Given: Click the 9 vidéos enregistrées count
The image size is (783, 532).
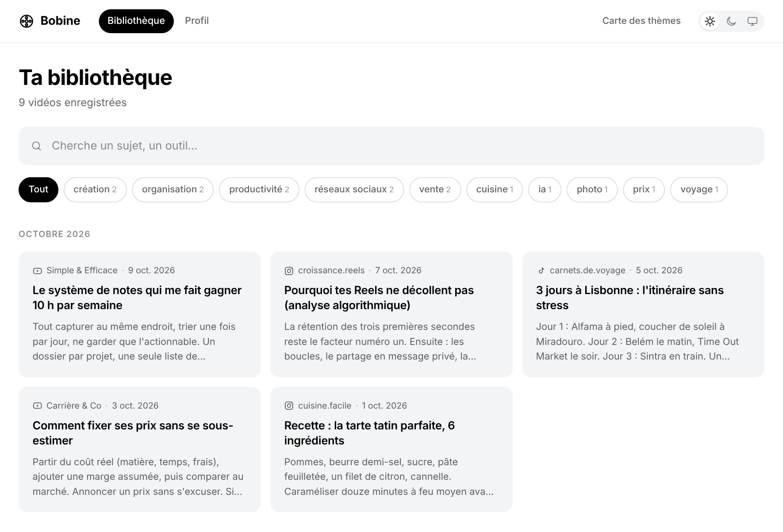Looking at the screenshot, I should click(73, 103).
